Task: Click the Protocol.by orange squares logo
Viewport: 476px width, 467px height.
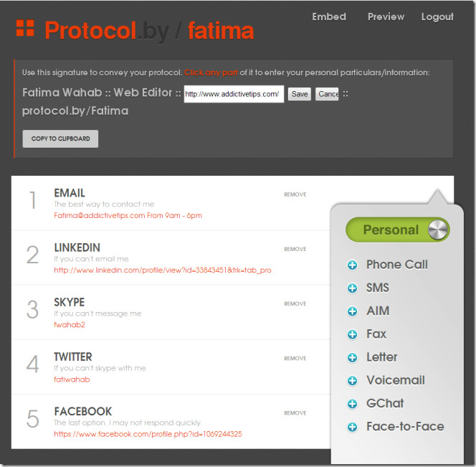Action: (25, 28)
